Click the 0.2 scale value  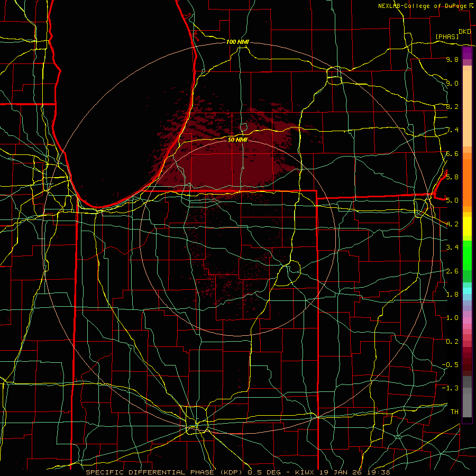[452, 341]
